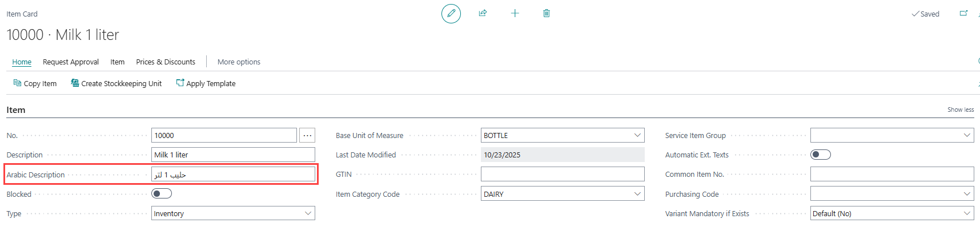Enable the Automatic Ext. Texts toggle

(821, 155)
